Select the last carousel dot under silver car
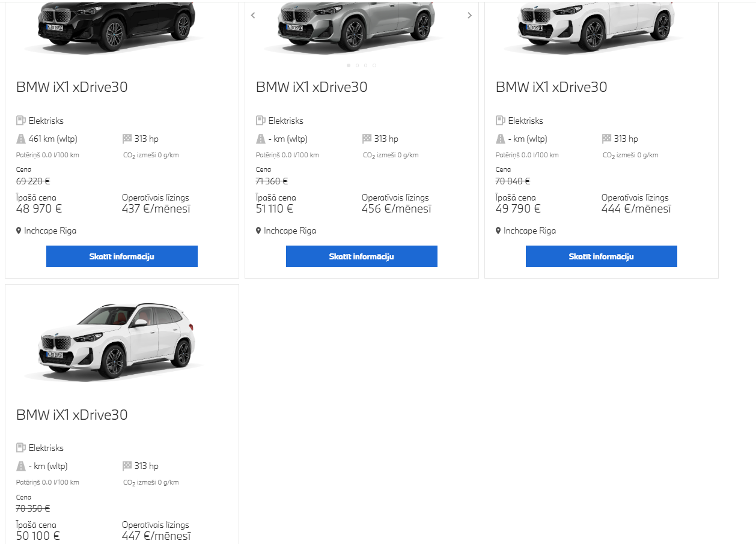 point(374,65)
